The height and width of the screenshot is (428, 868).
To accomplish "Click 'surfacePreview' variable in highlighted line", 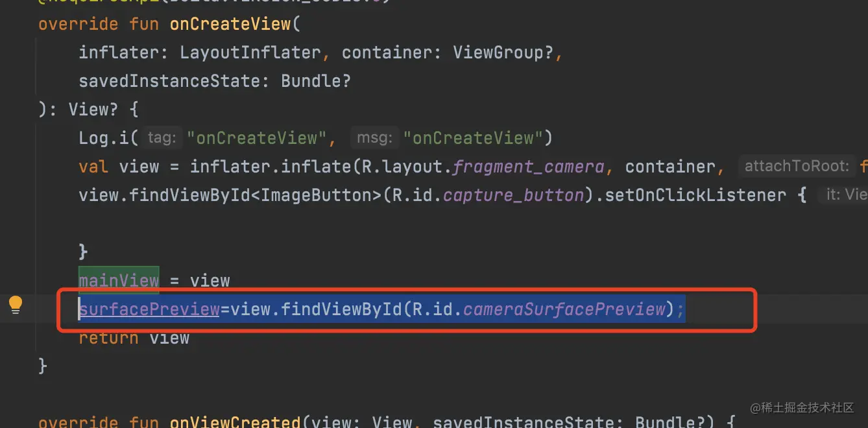I will click(x=149, y=309).
